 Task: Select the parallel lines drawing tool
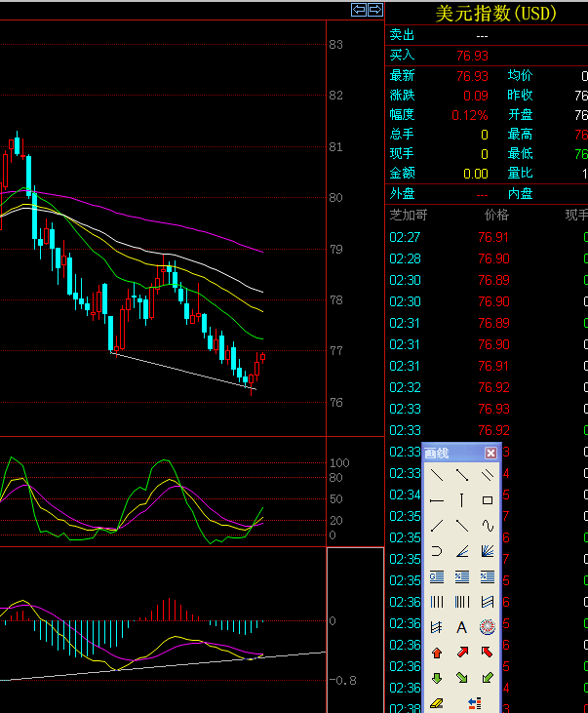point(487,475)
